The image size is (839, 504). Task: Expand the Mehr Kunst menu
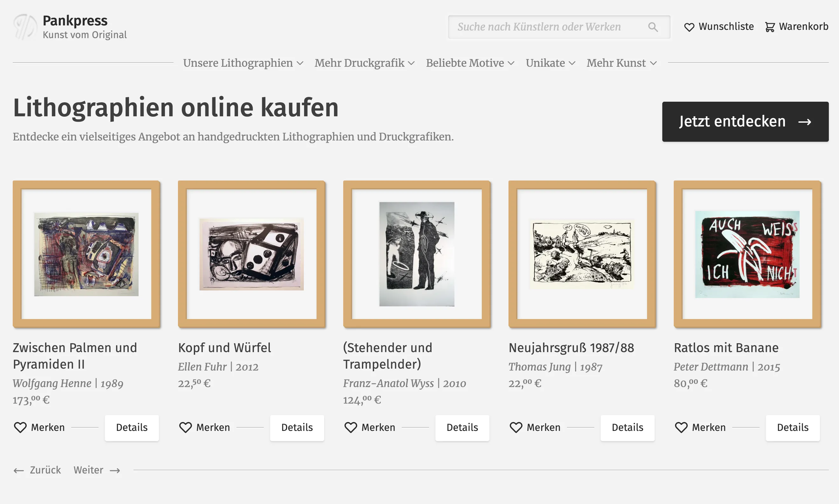(x=622, y=63)
